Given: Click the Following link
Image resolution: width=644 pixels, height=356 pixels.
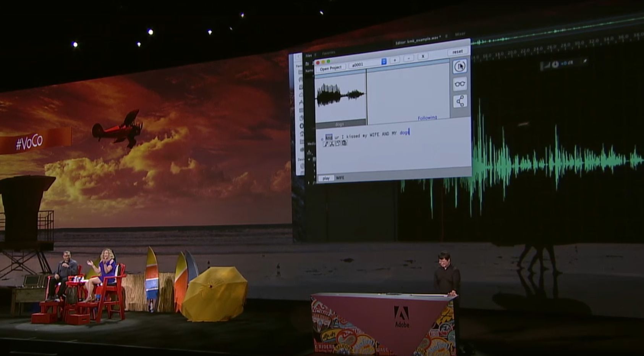Looking at the screenshot, I should [x=427, y=118].
